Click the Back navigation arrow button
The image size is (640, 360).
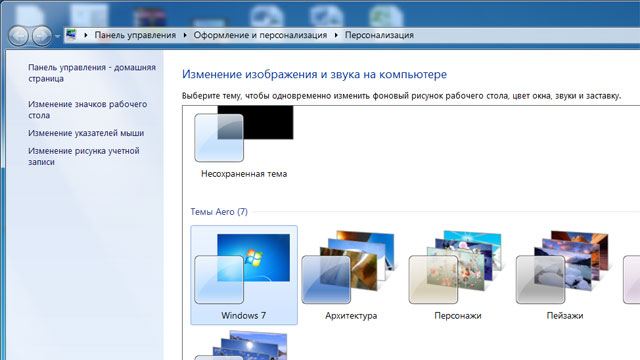(x=18, y=36)
